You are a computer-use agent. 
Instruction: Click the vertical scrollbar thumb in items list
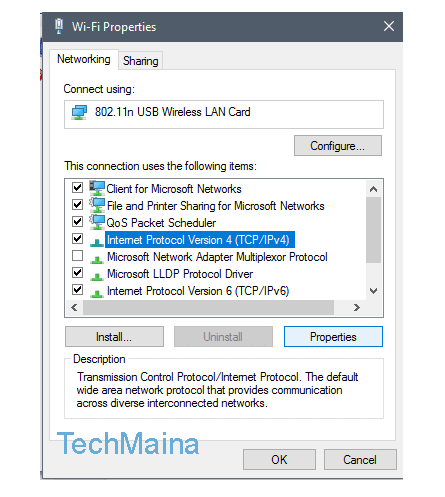pos(373,230)
